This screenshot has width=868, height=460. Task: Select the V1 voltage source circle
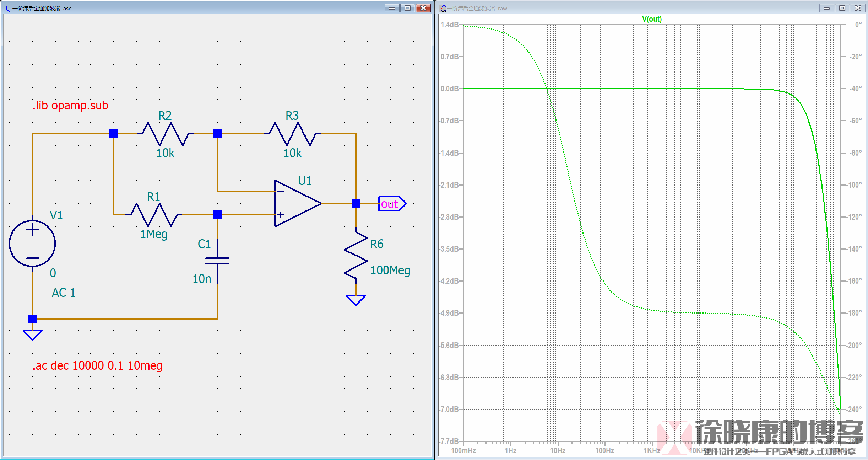32,244
